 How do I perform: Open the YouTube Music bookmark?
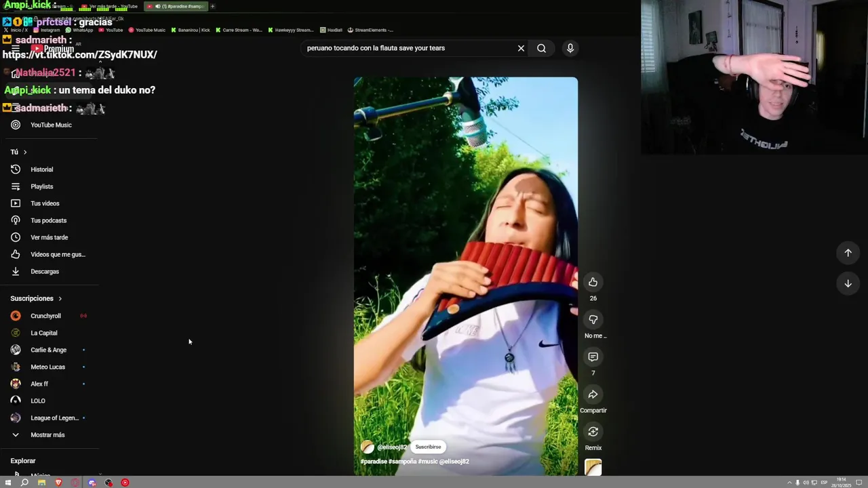click(x=146, y=30)
